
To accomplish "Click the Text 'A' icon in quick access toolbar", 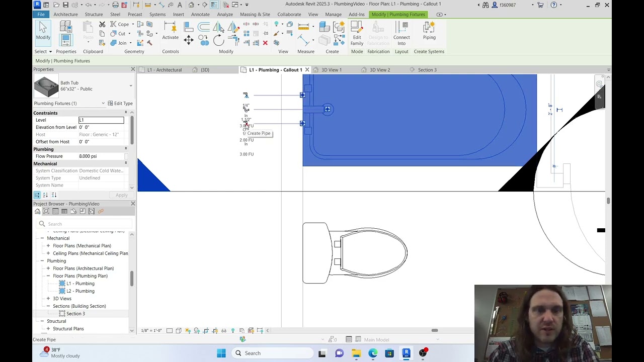I will pyautogui.click(x=179, y=5).
